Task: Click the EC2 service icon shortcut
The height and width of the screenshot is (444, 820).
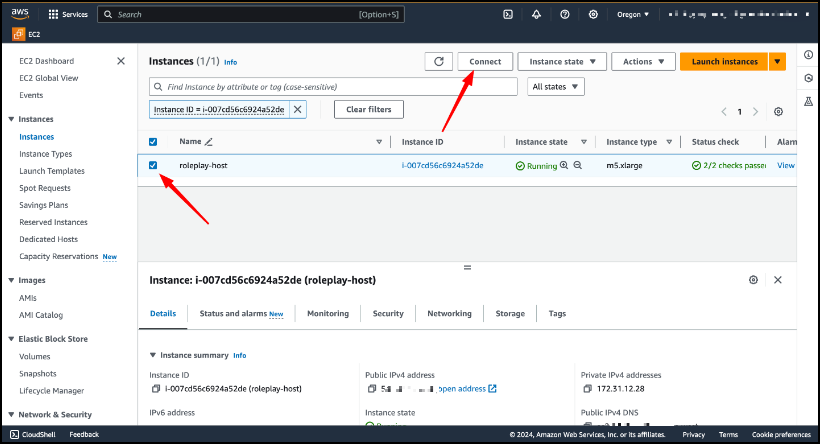Action: click(18, 35)
